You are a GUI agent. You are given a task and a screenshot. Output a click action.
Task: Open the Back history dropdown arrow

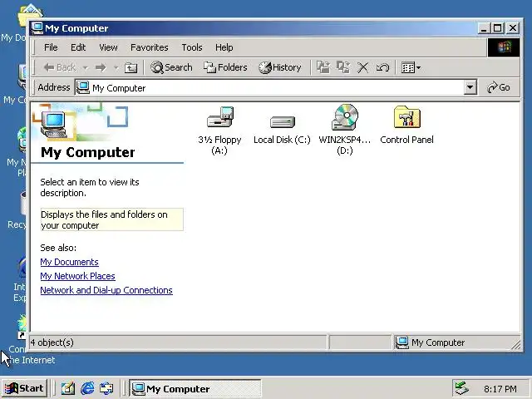pyautogui.click(x=86, y=68)
